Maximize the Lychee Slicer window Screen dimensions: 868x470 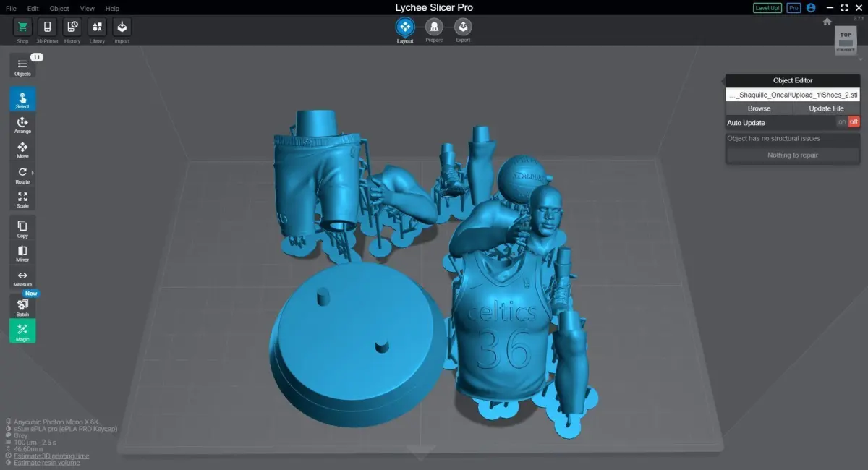[x=844, y=8]
